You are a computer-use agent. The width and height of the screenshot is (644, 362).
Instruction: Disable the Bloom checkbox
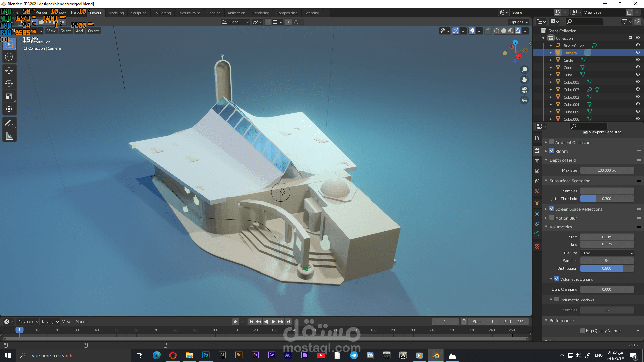[552, 151]
